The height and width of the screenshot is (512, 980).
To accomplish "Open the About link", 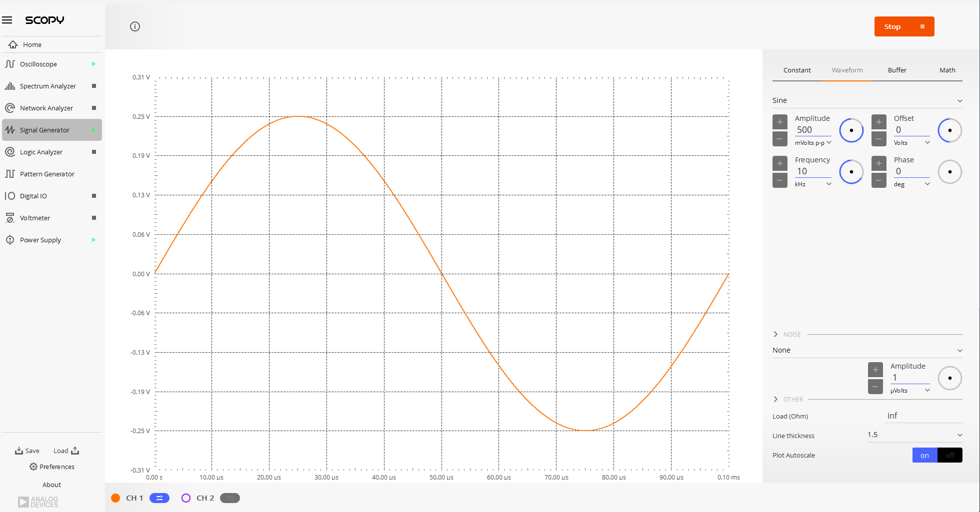I will click(51, 485).
